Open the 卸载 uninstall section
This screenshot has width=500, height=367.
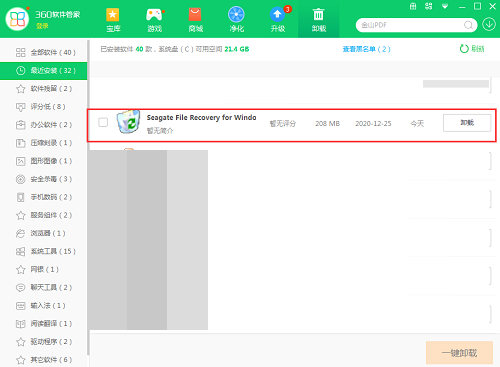coord(319,20)
